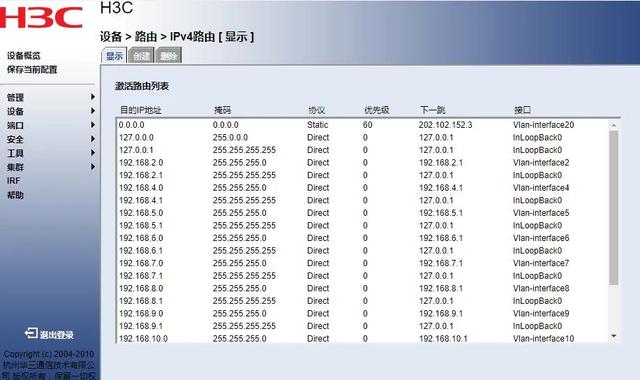Viewport: 640px width, 380px height.
Task: Select destination 127.0.0.0 row
Action: 136,138
